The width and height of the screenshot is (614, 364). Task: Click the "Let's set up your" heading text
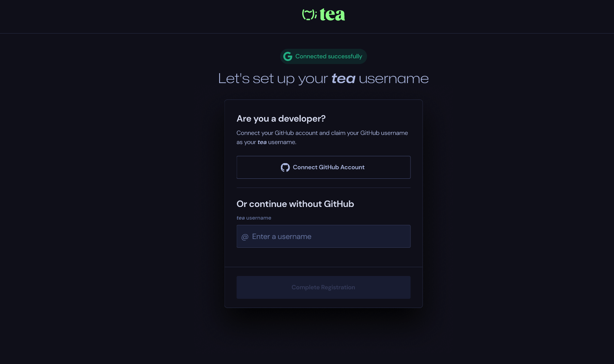pos(273,79)
